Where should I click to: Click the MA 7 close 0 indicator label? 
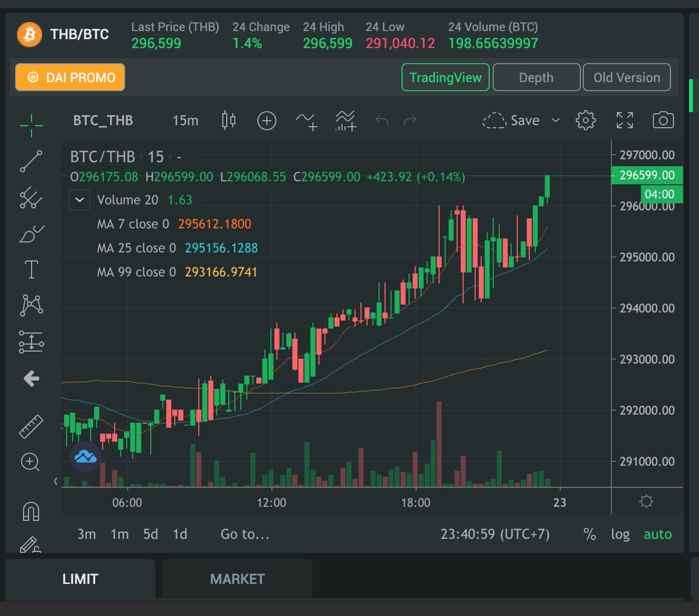click(133, 224)
